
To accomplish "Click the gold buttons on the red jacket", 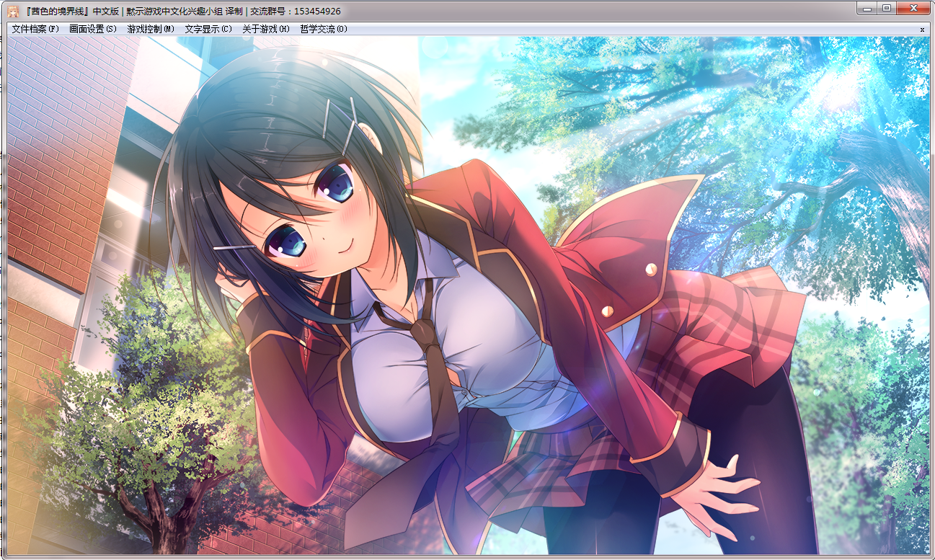I will coord(651,270).
